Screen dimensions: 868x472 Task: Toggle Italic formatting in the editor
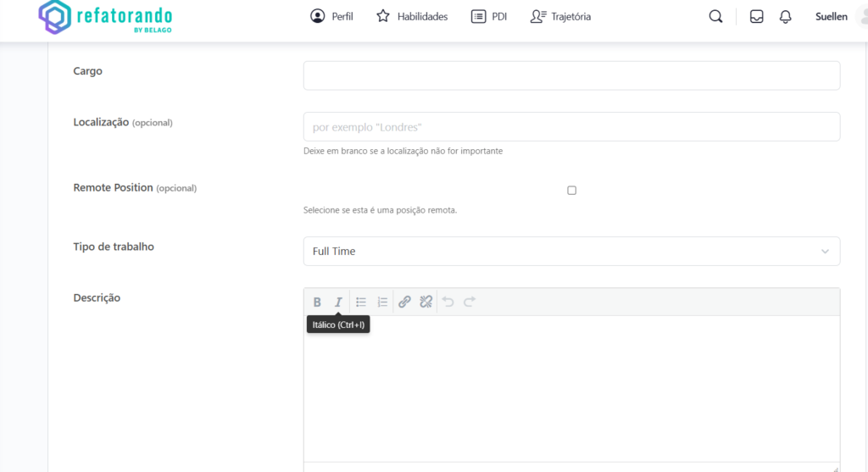338,302
